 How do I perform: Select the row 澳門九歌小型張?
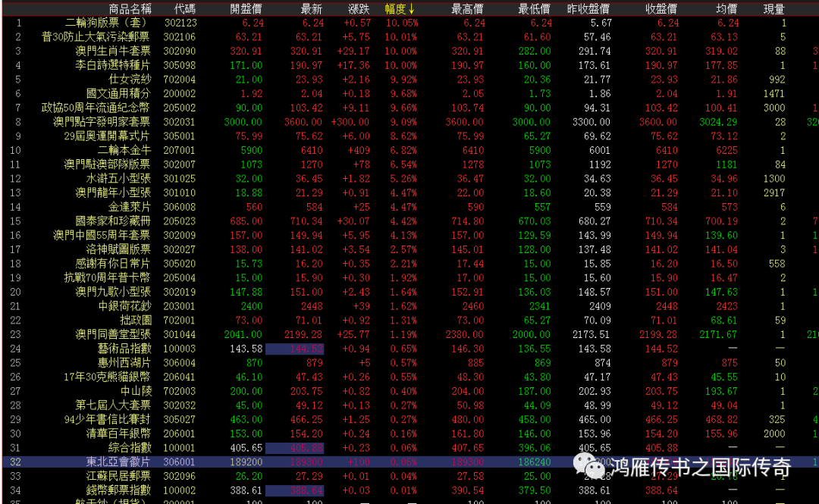410,292
